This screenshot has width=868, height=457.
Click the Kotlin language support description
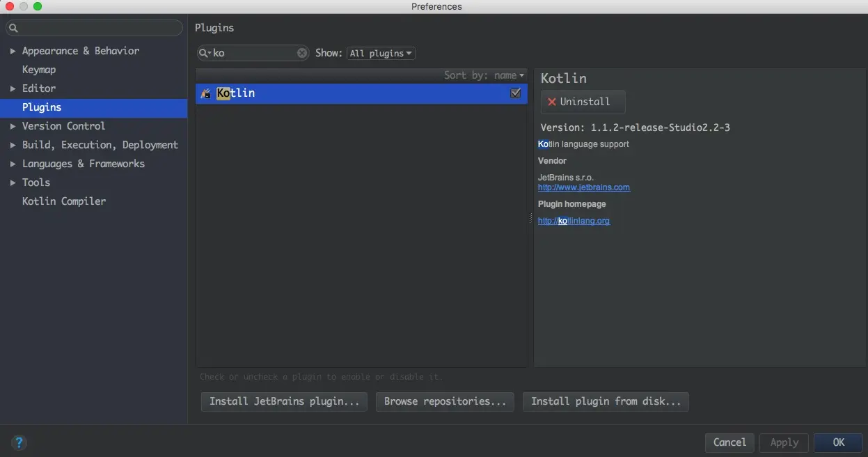pos(583,144)
